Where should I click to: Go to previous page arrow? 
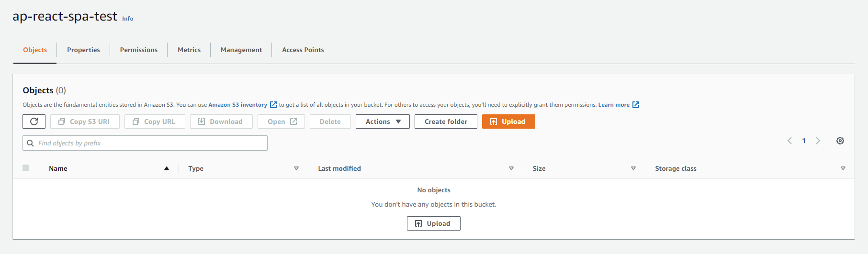(789, 141)
